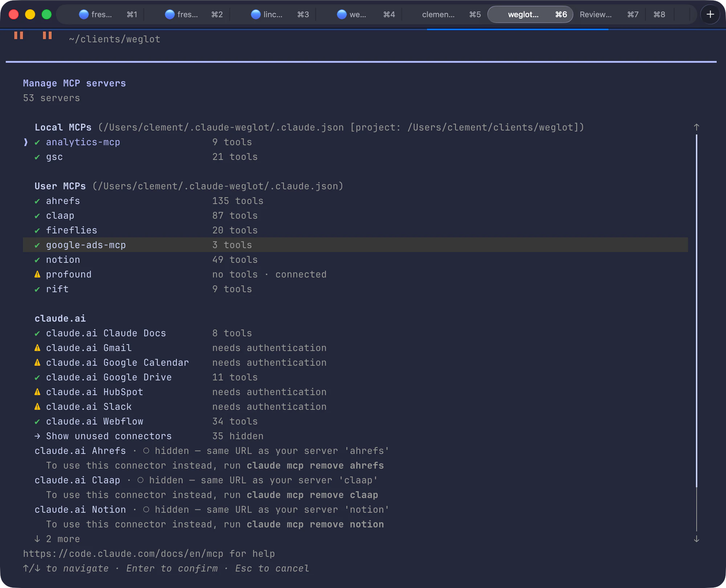Click the blue dot icon on the ⌘2 tab
This screenshot has width=726, height=588.
click(170, 15)
